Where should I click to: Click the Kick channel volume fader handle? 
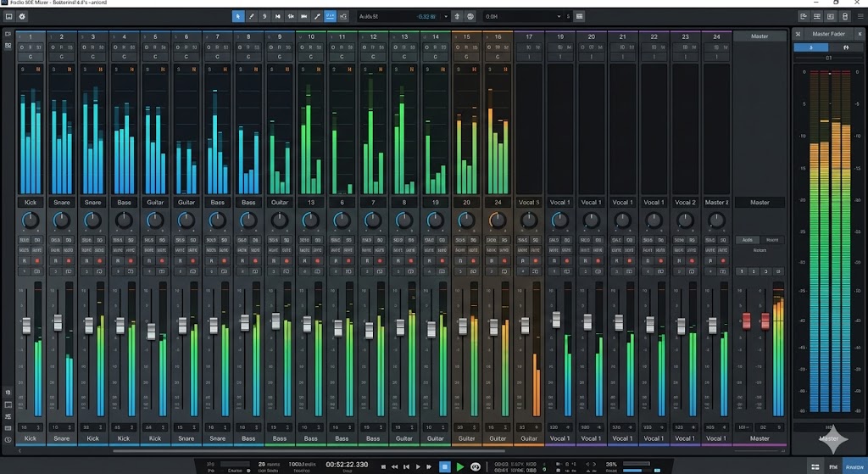(x=26, y=325)
